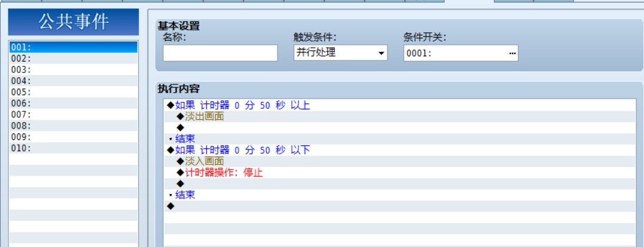The width and height of the screenshot is (644, 247).
Task: Select the 淡入画面 command line
Action: click(x=399, y=161)
